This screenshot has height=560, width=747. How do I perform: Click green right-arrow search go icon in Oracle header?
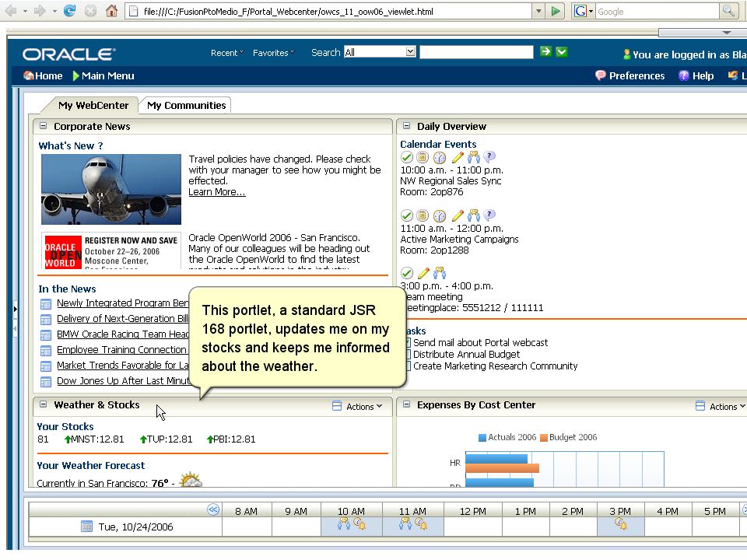point(546,51)
